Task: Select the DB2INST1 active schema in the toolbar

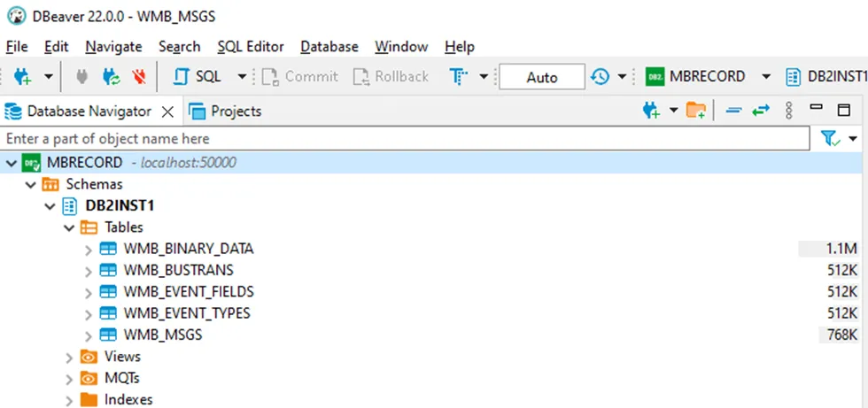Action: pos(825,76)
